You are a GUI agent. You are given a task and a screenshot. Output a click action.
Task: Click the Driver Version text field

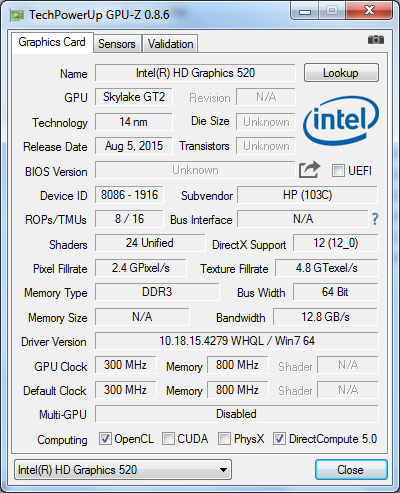237,341
